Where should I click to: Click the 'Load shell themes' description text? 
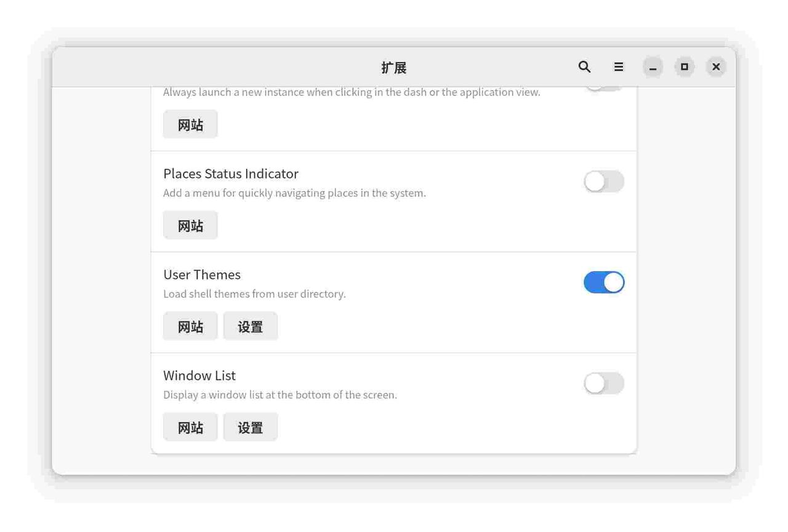coord(254,294)
